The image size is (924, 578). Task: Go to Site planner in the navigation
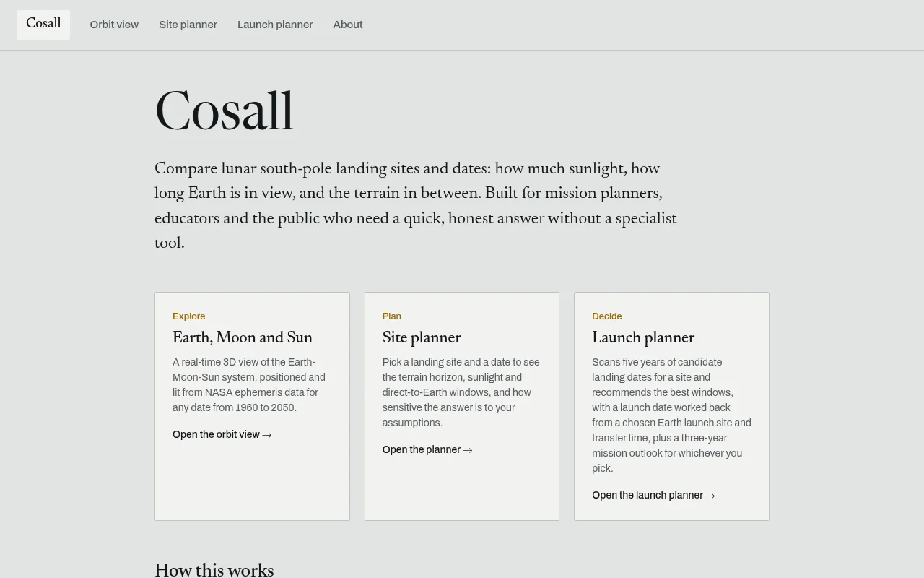(x=188, y=25)
